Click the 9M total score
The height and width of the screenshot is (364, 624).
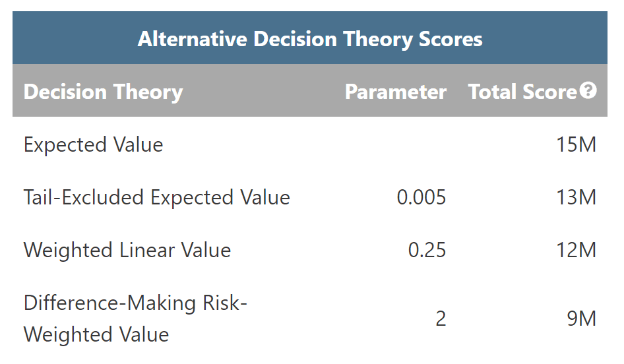581,319
